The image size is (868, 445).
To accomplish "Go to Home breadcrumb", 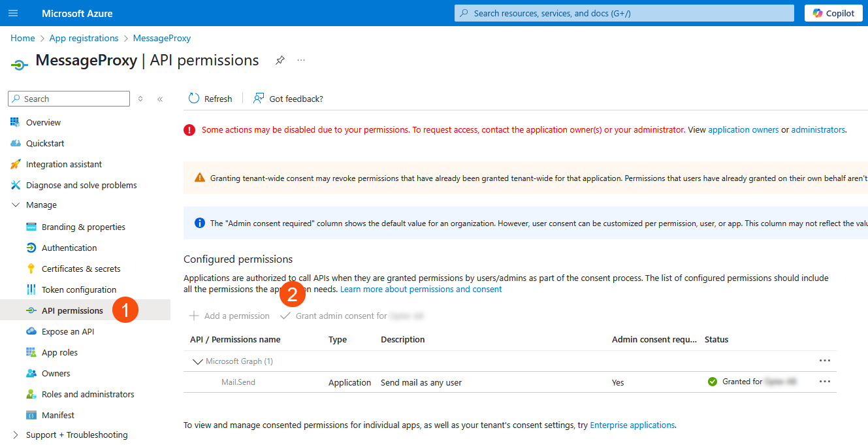I will coord(23,38).
